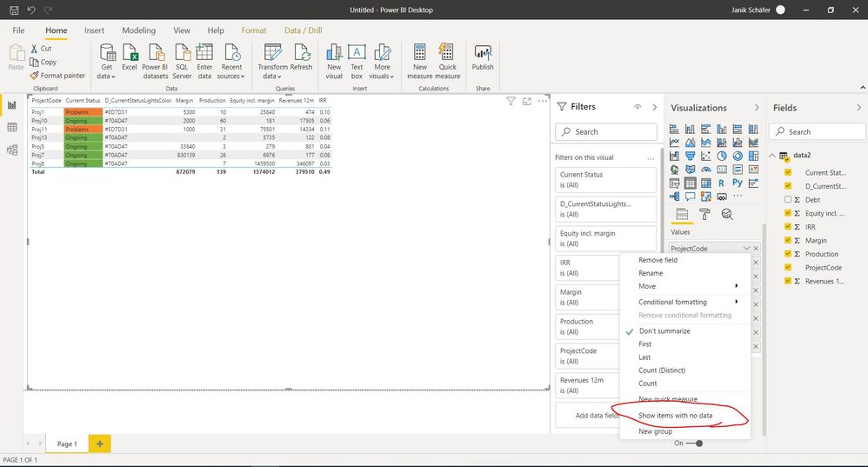Activate the Format painter

click(x=57, y=76)
